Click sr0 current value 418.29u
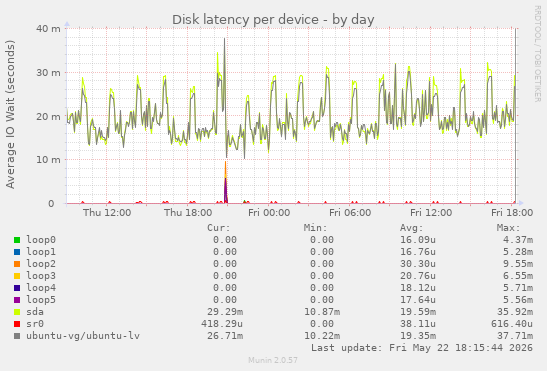The image size is (547, 371). coord(222,324)
